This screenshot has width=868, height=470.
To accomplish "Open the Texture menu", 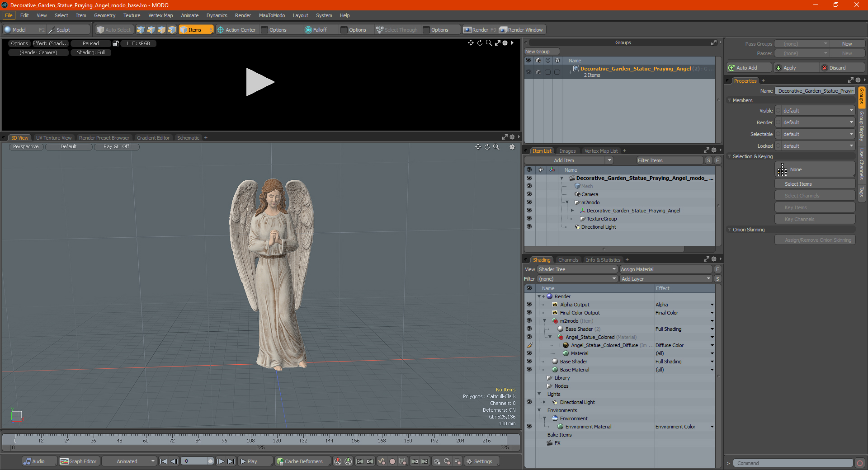I will pos(132,15).
